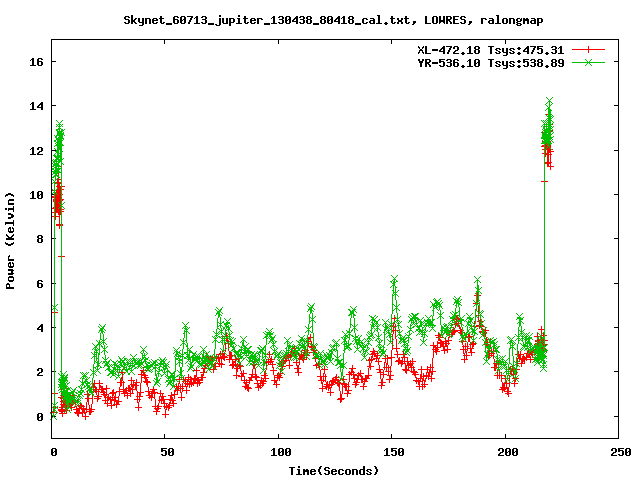Click the green calibration spike peak near time zero
The width and height of the screenshot is (640, 480).
(60, 125)
